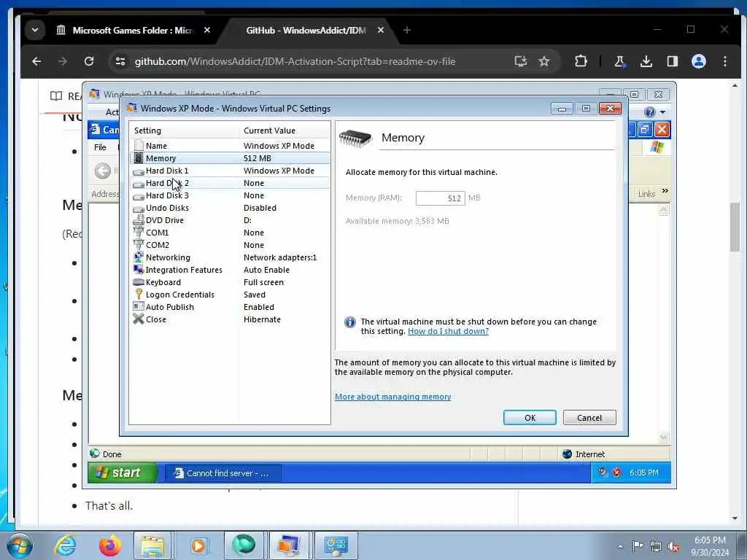Click the DVD Drive icon
Image resolution: width=747 pixels, height=560 pixels.
pos(138,220)
